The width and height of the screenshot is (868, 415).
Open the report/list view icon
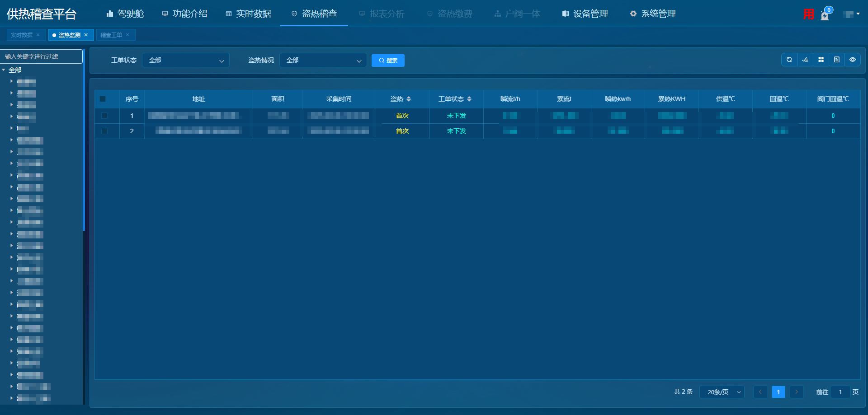(837, 59)
